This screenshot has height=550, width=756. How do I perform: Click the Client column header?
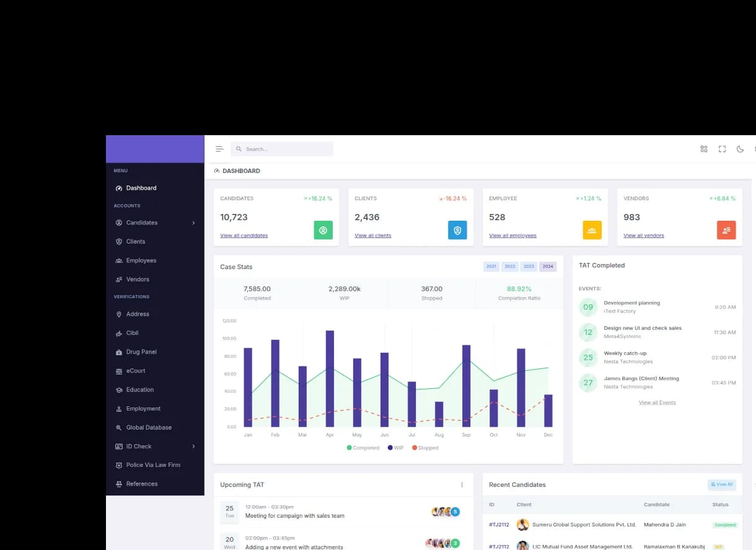click(x=524, y=505)
